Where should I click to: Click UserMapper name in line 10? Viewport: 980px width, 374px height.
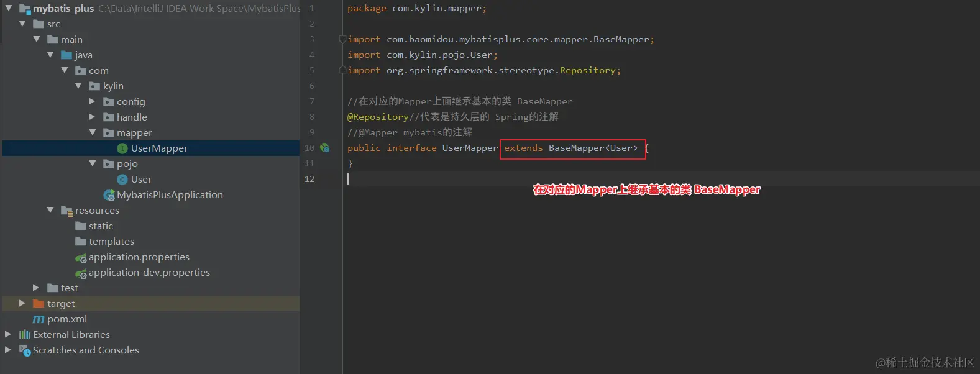470,148
